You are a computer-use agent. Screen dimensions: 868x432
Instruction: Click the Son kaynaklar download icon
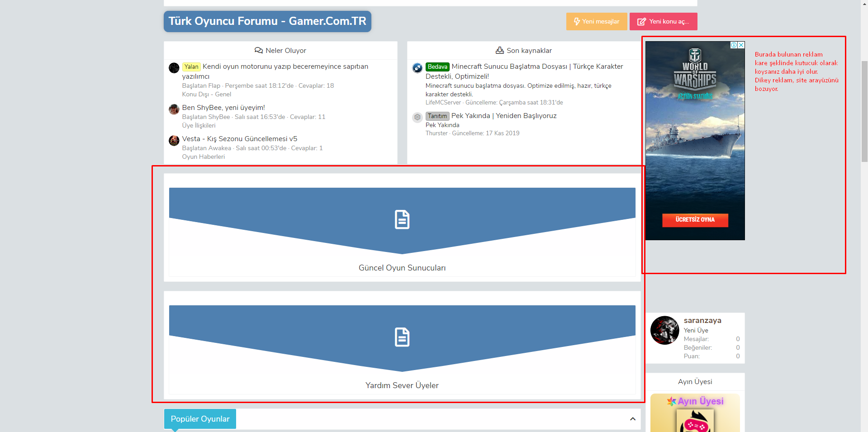(x=500, y=50)
